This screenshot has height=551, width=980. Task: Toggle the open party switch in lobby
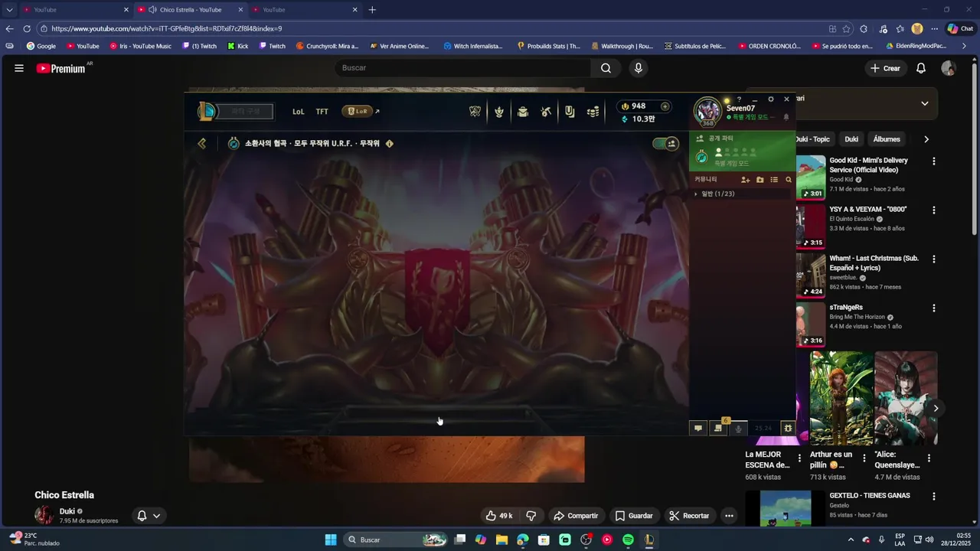665,143
